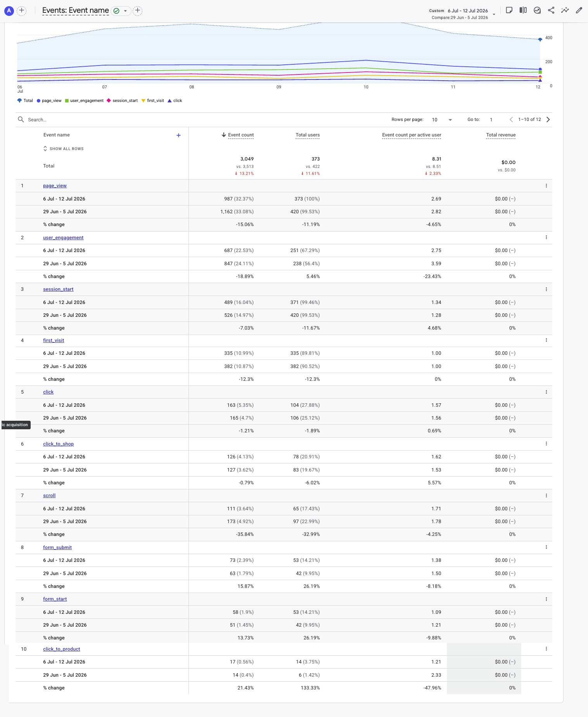Image resolution: width=588 pixels, height=717 pixels.
Task: Open the three-dot menu for the click_to_product row
Action: (546, 649)
